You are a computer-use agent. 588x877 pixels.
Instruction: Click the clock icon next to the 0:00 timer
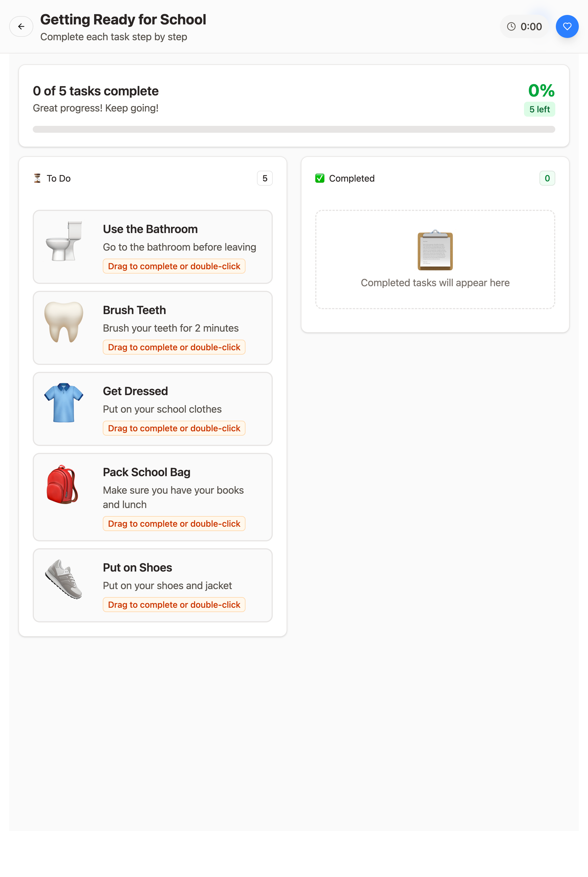tap(512, 26)
